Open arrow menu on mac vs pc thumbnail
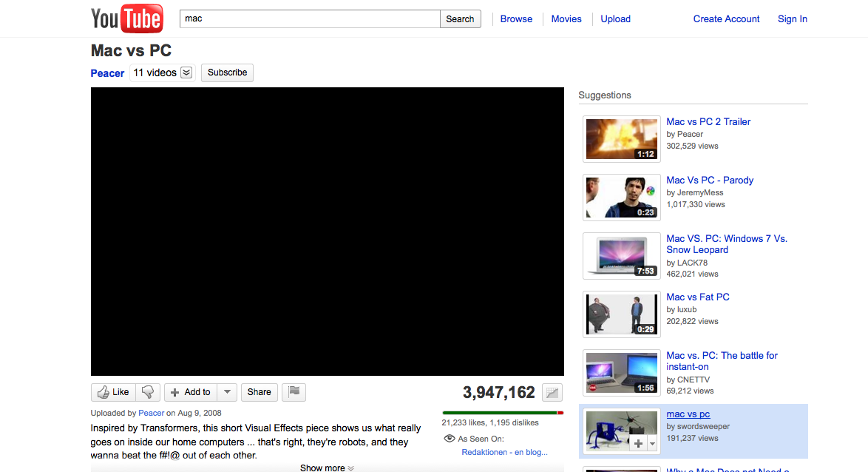The height and width of the screenshot is (472, 868). click(652, 443)
